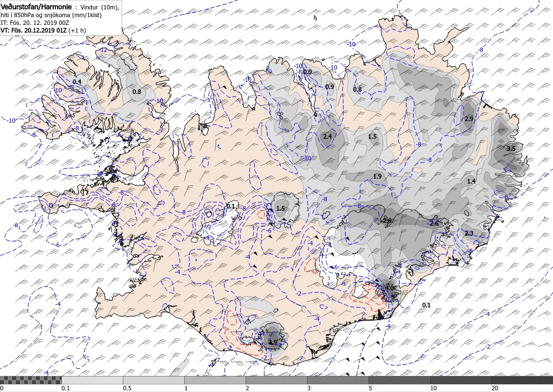Click the 1.9 snowfall value on the map

(377, 176)
